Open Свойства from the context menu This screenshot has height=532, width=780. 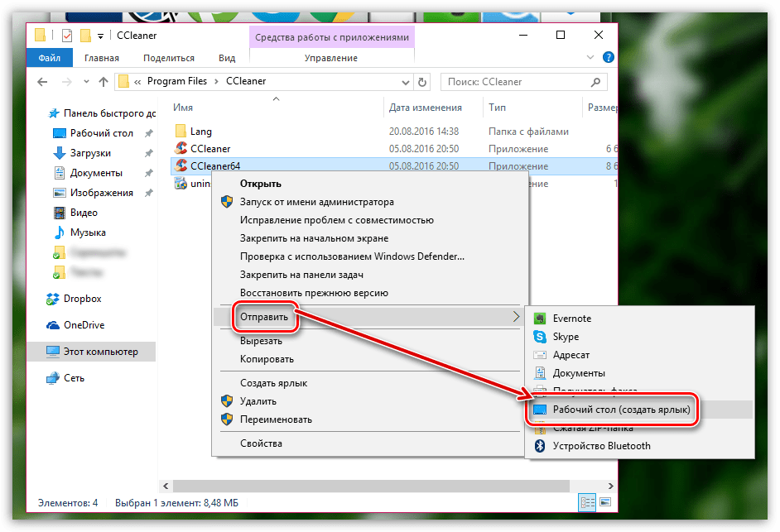[261, 443]
